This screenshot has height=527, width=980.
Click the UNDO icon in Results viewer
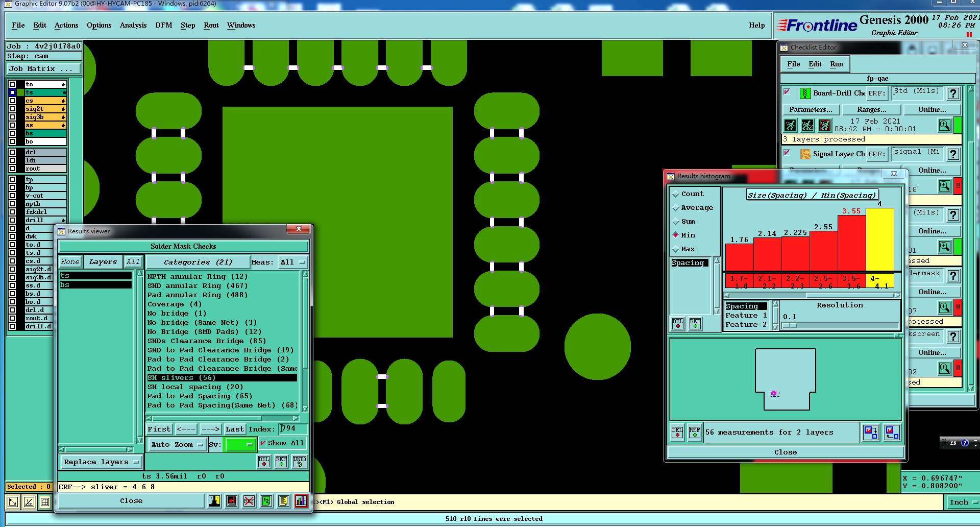coord(300,461)
